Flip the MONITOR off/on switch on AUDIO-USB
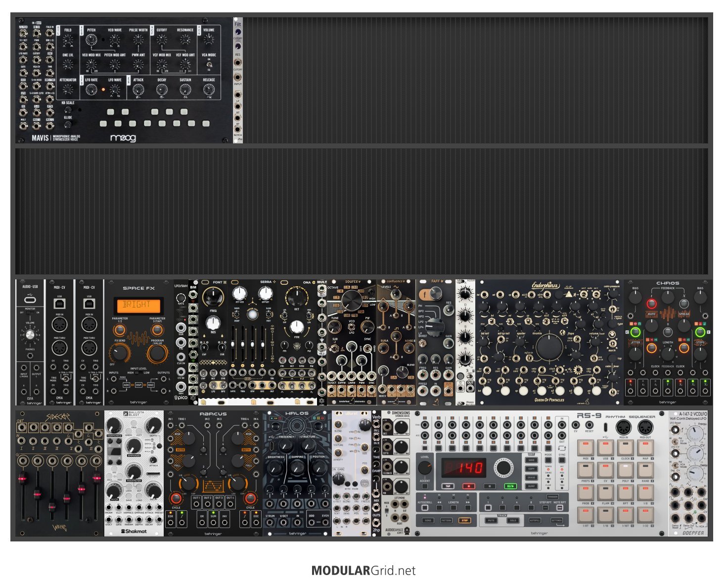This screenshot has height=581, width=728. click(29, 313)
